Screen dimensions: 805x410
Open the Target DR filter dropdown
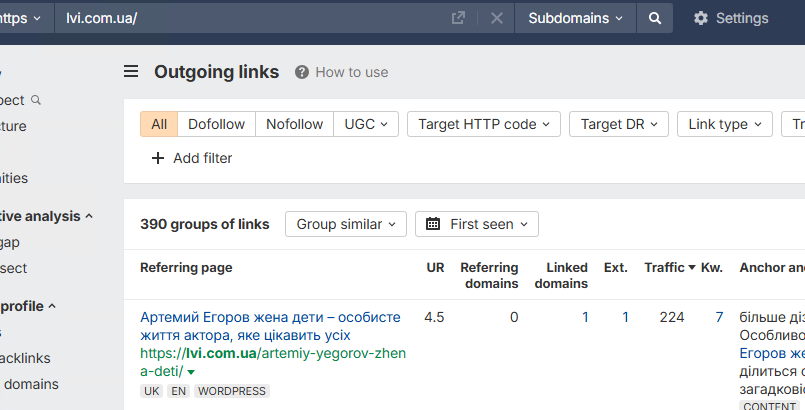coord(619,124)
